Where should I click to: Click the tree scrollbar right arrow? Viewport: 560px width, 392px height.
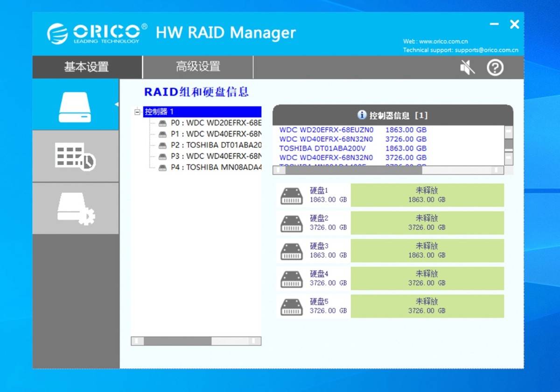[x=255, y=341]
